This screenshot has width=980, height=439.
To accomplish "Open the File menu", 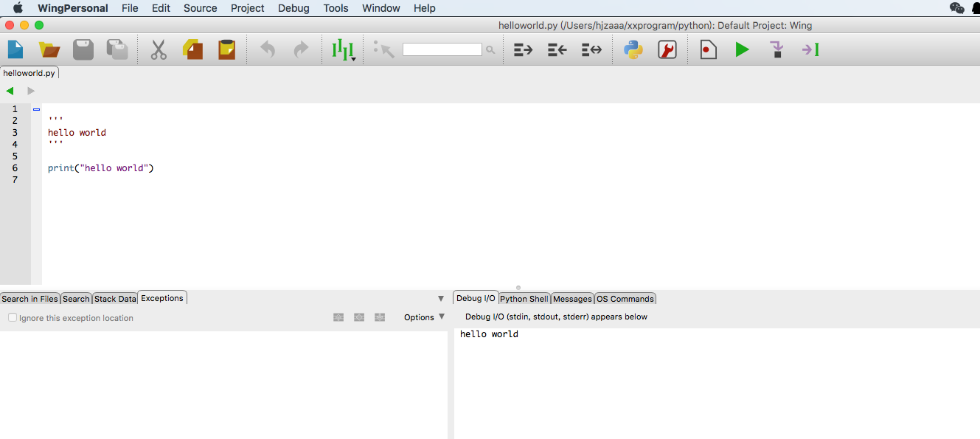I will point(130,8).
